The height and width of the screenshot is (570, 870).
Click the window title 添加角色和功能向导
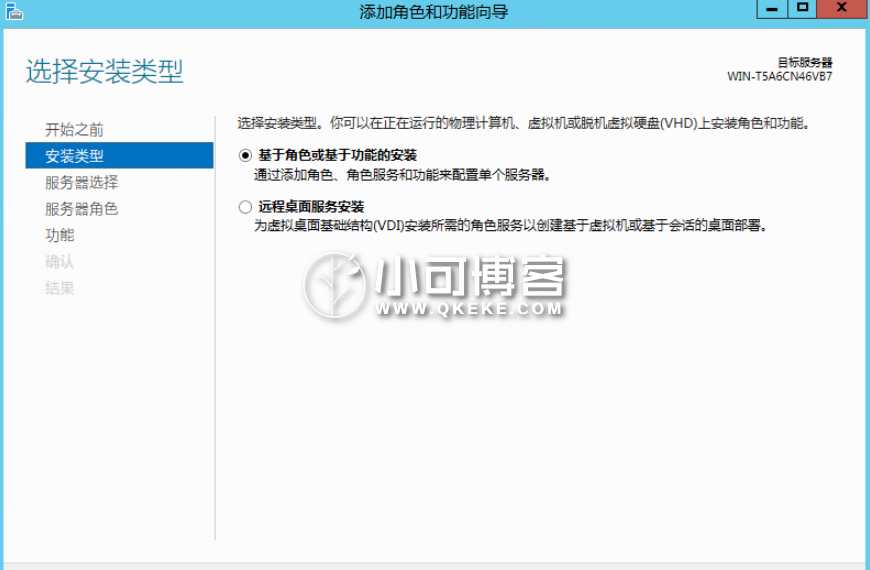point(433,12)
